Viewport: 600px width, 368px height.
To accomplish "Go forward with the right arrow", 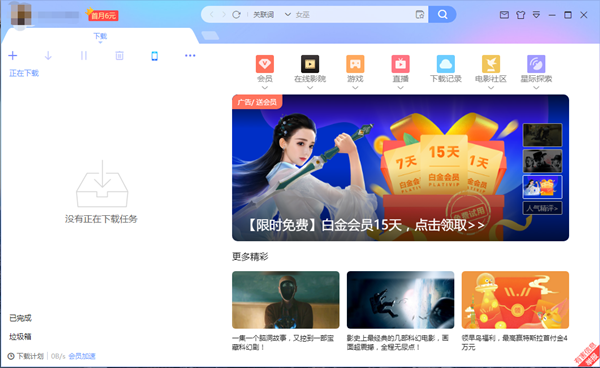I will [224, 15].
